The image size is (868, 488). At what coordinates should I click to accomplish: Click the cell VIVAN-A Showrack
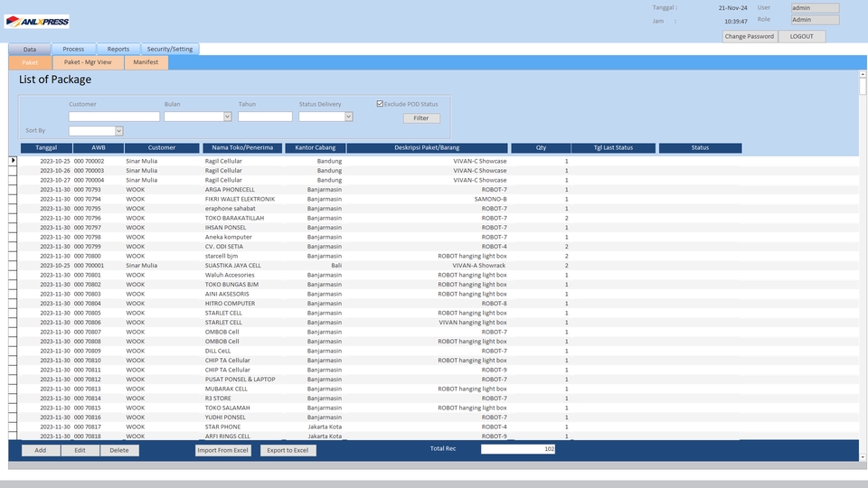click(x=479, y=266)
